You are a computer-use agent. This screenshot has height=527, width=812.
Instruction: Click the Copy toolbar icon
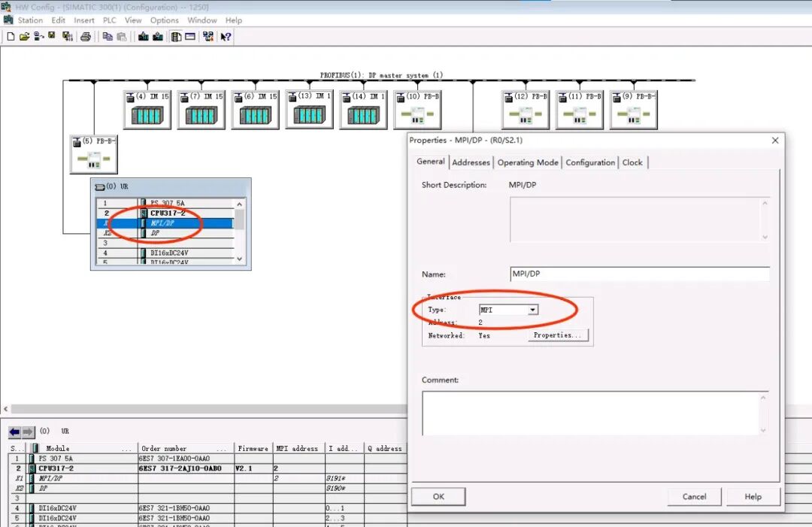point(108,37)
